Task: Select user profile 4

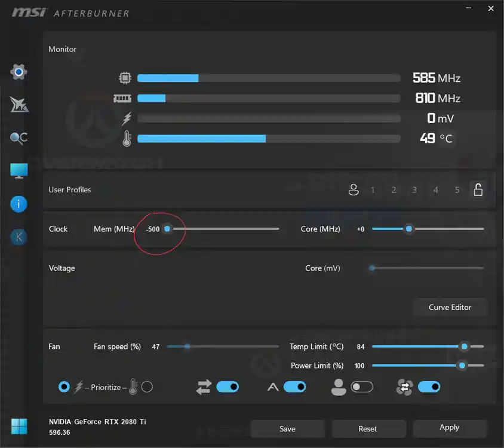Action: 436,190
